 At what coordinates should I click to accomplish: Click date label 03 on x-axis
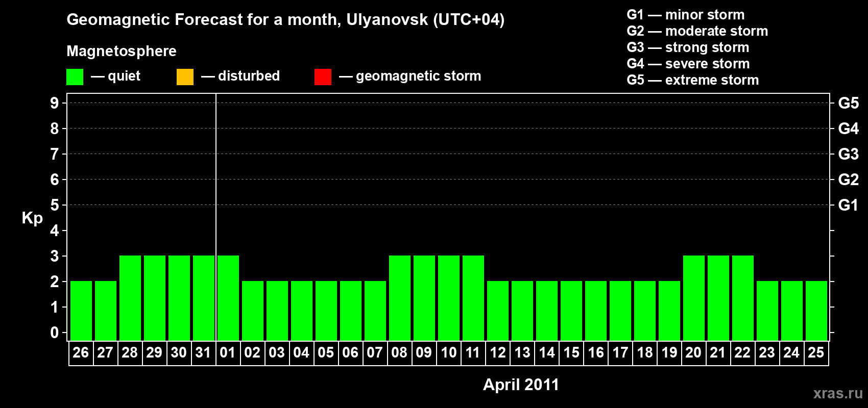[277, 352]
